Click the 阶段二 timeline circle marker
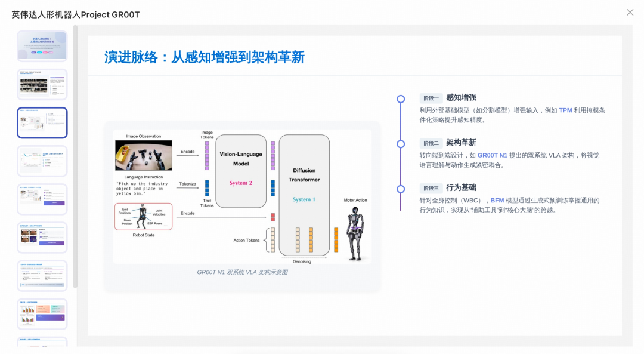This screenshot has width=644, height=354. [x=401, y=144]
